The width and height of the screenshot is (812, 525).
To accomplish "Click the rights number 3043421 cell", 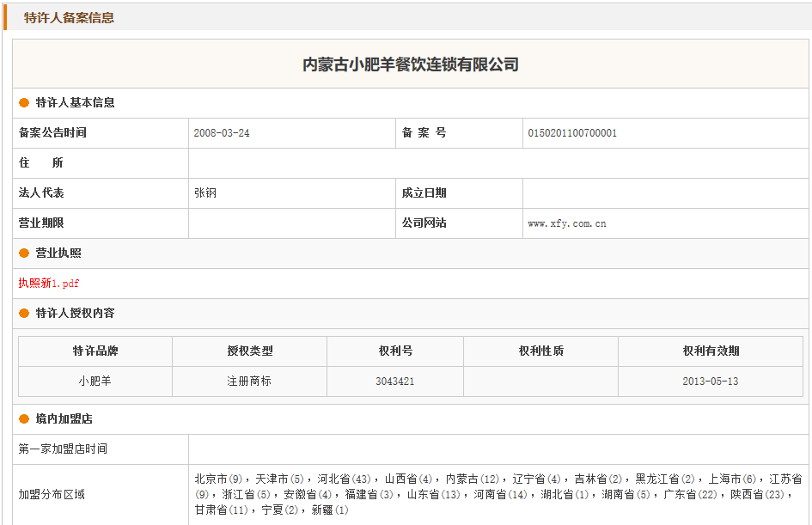I will coord(395,381).
